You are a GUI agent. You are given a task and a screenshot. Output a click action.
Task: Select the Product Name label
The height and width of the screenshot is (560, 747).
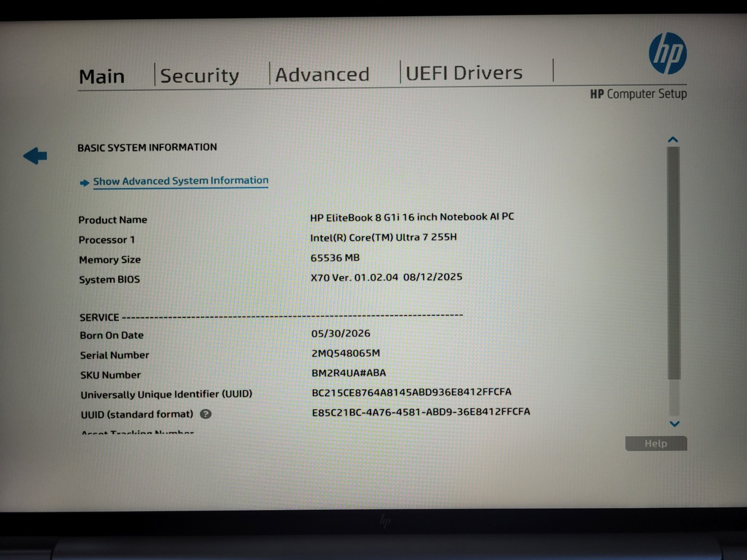pos(113,220)
